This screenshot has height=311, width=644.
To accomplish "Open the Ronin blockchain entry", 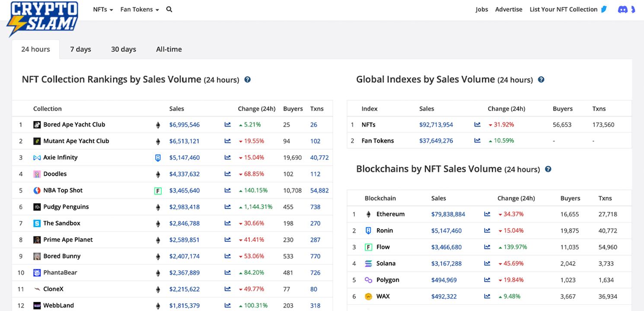I will pyautogui.click(x=385, y=230).
